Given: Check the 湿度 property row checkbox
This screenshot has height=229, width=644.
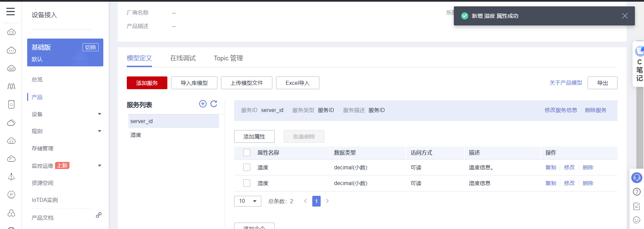Looking at the screenshot, I should coord(247,183).
